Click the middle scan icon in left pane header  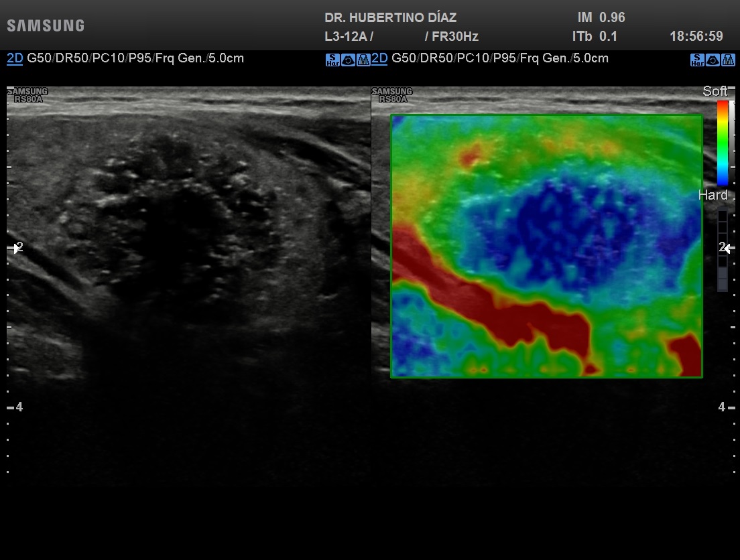(348, 60)
